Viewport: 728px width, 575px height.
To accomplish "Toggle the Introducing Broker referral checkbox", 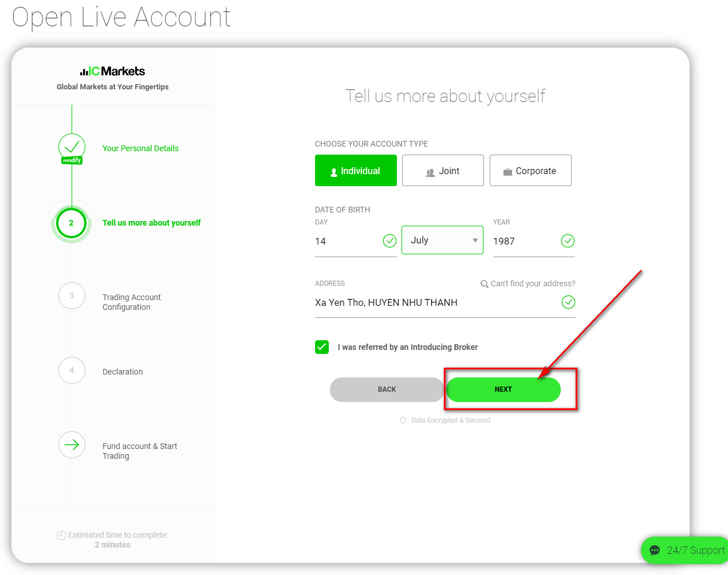I will point(322,347).
